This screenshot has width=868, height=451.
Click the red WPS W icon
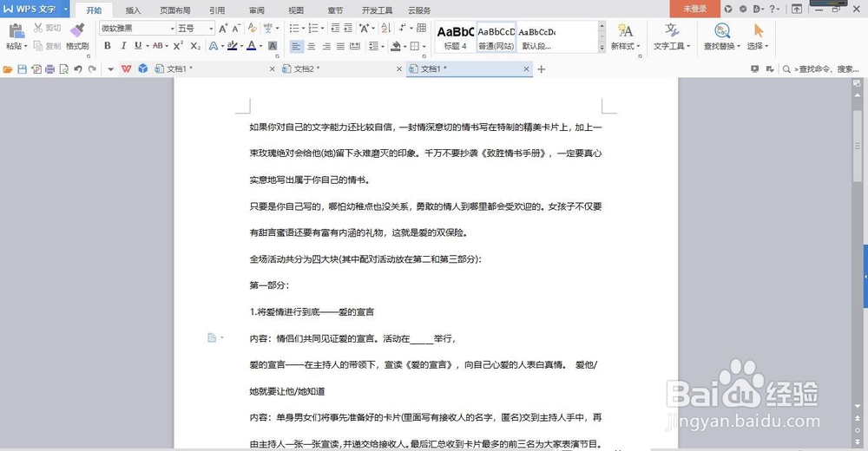click(x=126, y=69)
